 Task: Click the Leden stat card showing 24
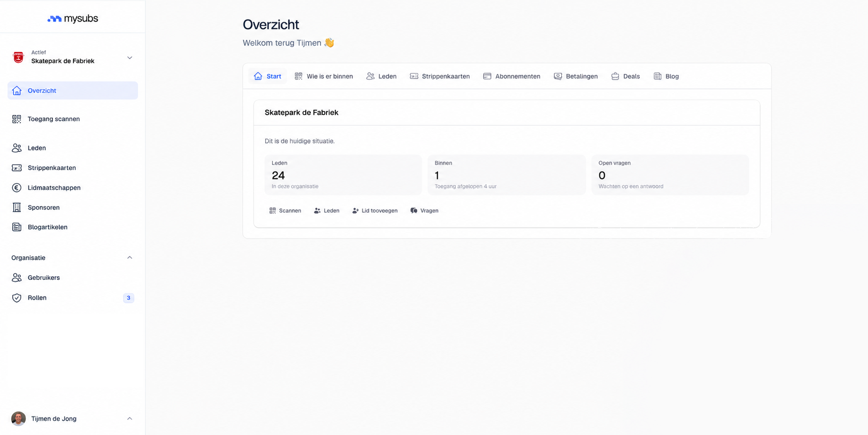tap(343, 175)
